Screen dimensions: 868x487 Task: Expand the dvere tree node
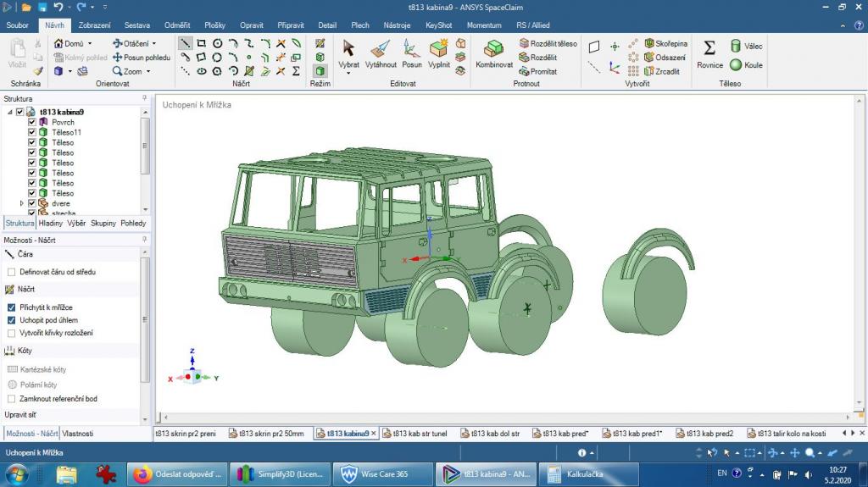tap(22, 203)
